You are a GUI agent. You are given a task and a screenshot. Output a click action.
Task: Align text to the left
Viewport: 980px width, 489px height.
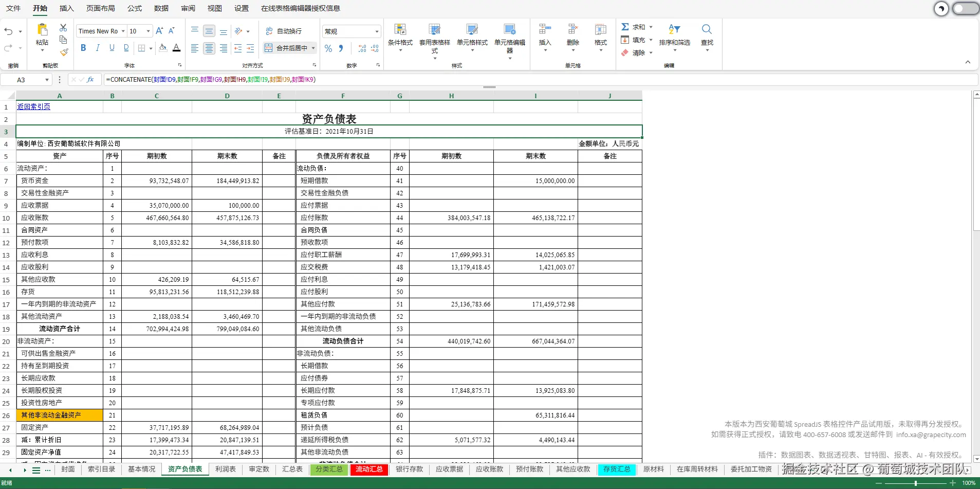click(x=195, y=48)
